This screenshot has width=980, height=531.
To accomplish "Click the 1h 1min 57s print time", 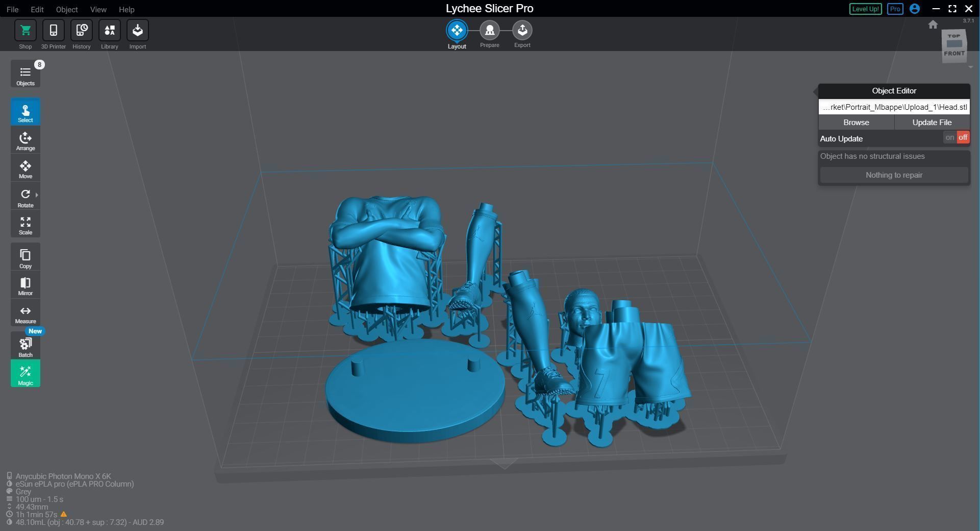I will point(36,514).
